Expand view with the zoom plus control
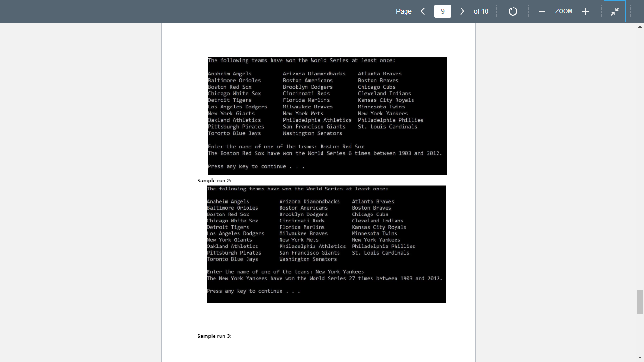Image resolution: width=644 pixels, height=362 pixels. 586,11
